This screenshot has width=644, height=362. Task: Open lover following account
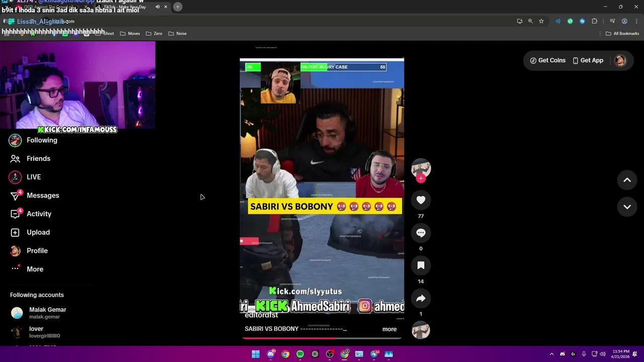click(35, 332)
